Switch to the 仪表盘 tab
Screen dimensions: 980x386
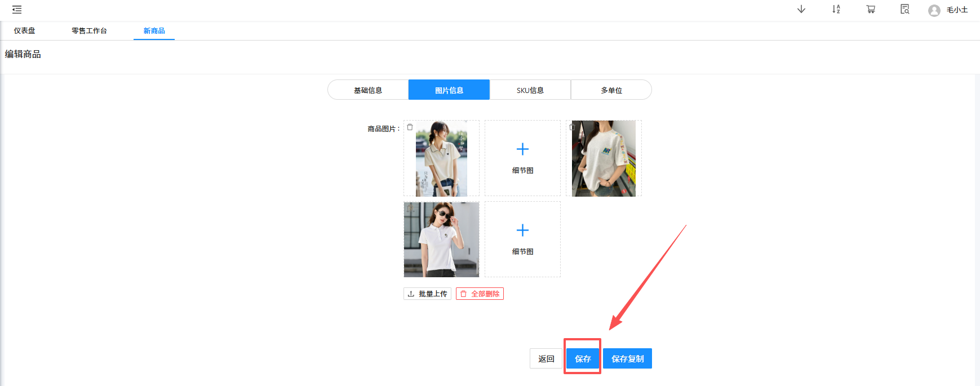24,30
